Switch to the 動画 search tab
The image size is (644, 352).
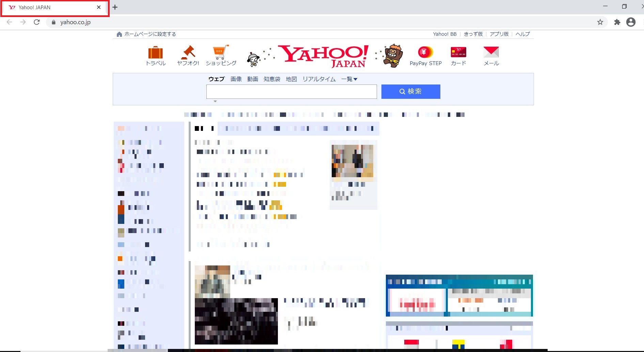252,79
